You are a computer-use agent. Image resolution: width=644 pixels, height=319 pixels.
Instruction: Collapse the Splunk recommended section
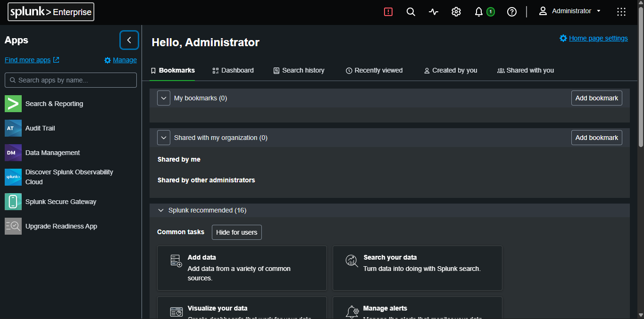click(161, 210)
